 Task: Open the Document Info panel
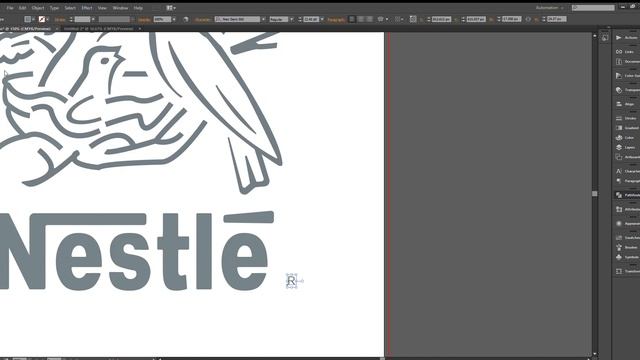pos(627,62)
